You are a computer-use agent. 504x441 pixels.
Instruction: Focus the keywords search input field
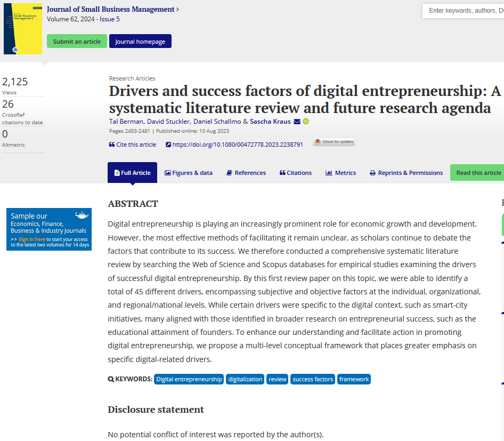(463, 11)
